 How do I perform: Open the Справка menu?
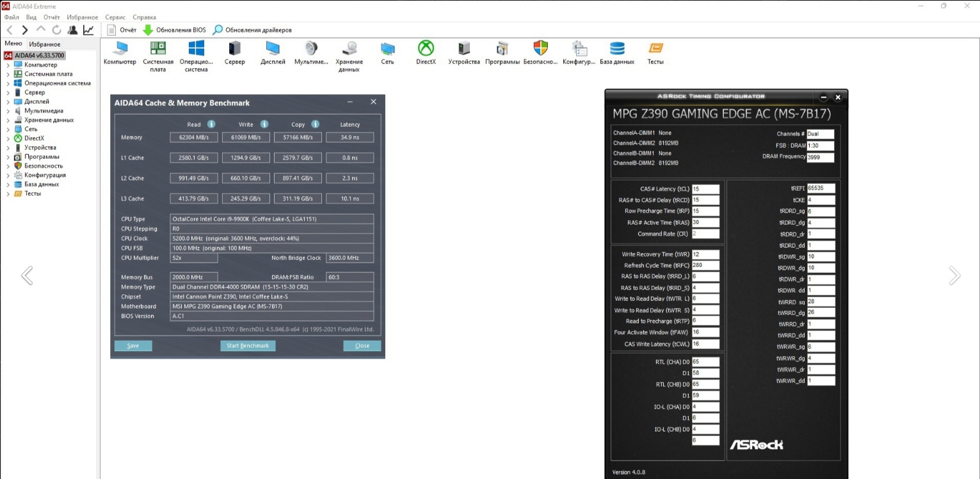coord(144,17)
